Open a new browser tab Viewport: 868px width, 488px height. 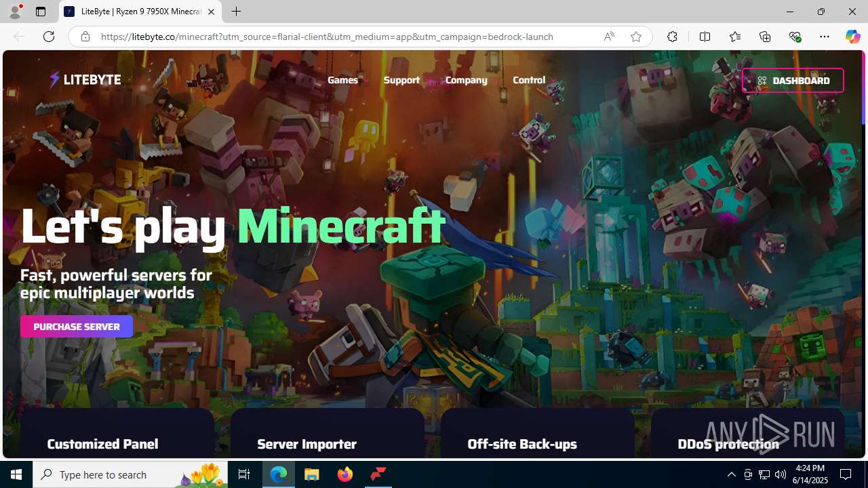pyautogui.click(x=236, y=12)
